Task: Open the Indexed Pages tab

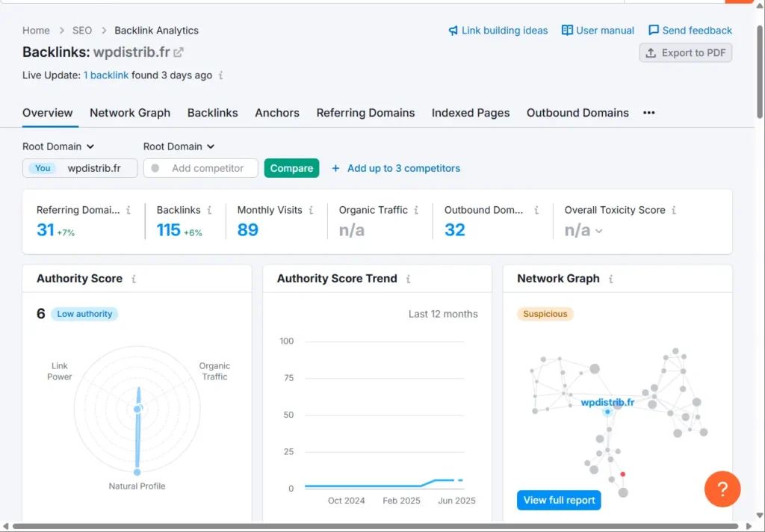Action: point(471,113)
